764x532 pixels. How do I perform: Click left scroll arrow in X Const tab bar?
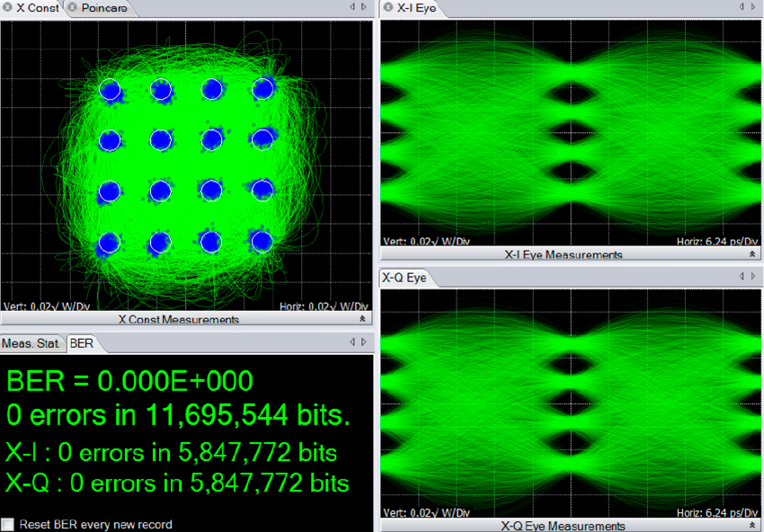point(352,7)
